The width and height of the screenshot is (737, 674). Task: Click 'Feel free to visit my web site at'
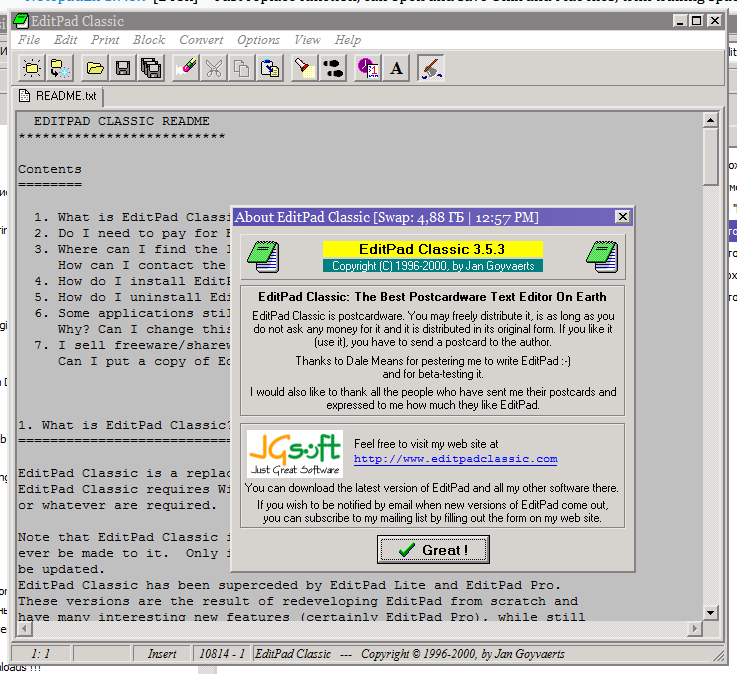point(426,444)
